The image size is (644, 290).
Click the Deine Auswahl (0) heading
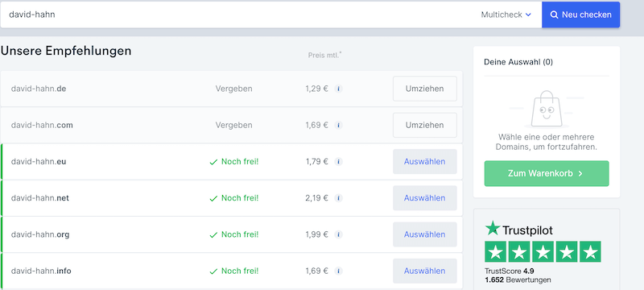(x=518, y=62)
